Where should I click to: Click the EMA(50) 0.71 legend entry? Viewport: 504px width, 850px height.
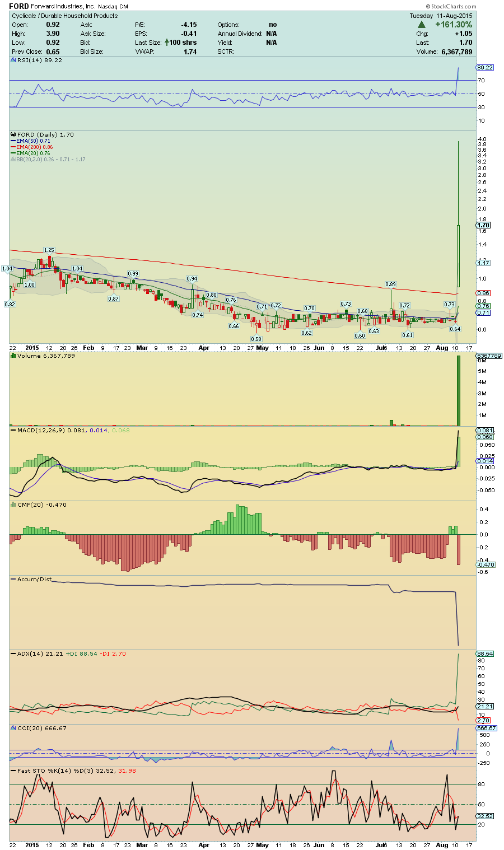[31, 141]
